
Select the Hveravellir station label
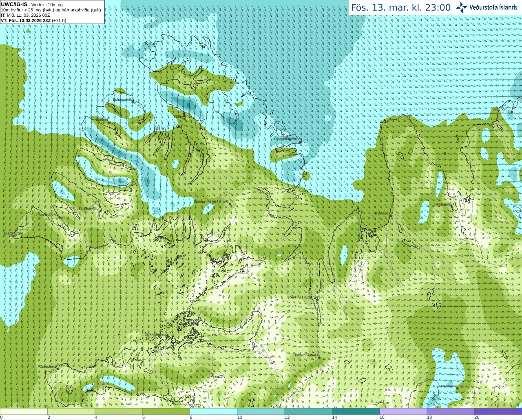point(448,386)
